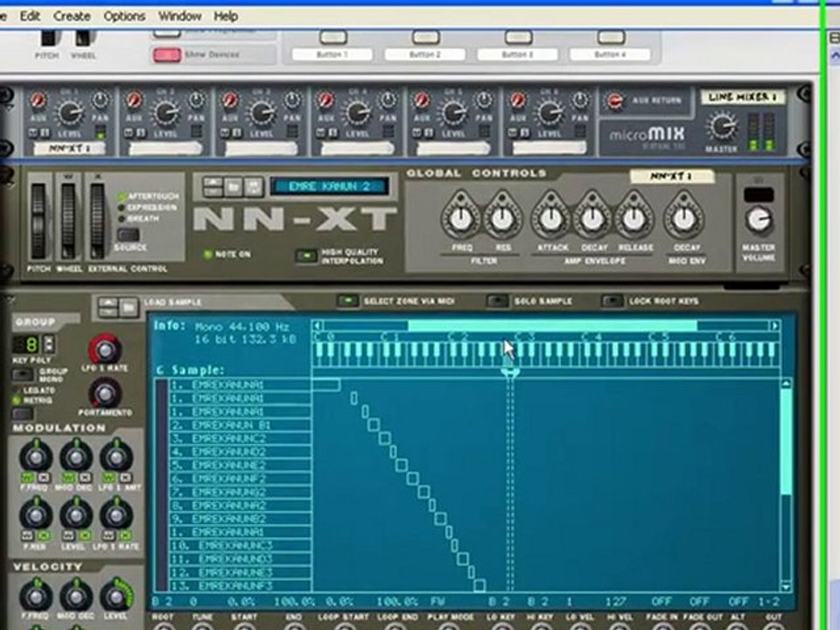Screen dimensions: 840x630
Task: Click Combinator Button 1
Action: (x=333, y=38)
